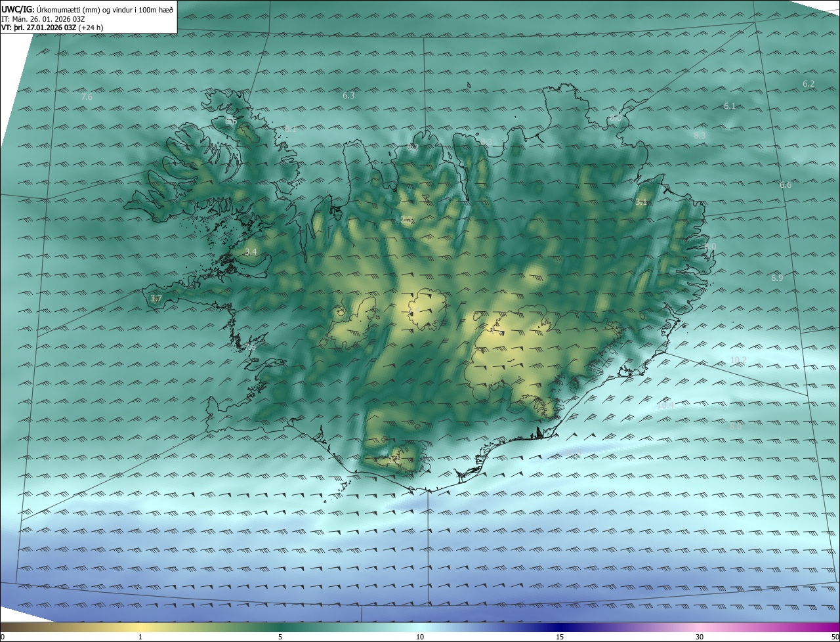Click the colorbar tick label 10
Image resolution: width=840 pixels, height=642 pixels.
pos(420,637)
